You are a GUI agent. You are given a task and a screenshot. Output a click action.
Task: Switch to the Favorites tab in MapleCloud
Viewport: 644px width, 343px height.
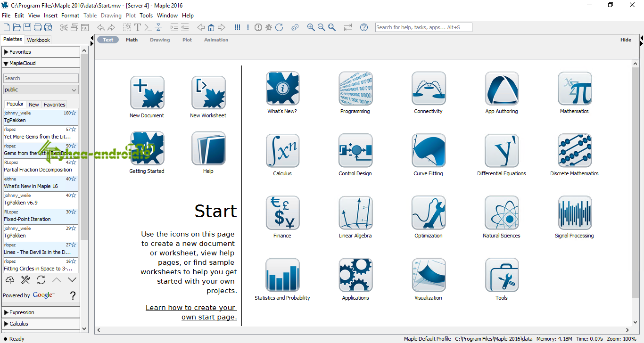55,105
